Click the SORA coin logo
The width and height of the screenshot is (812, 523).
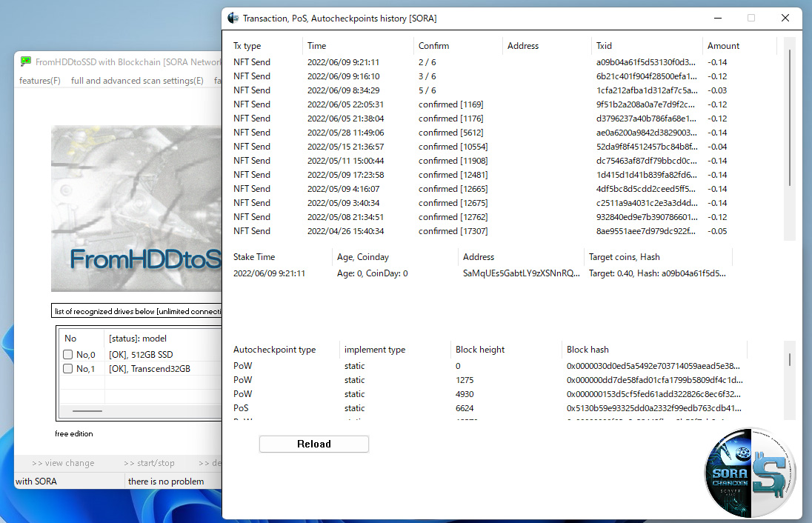751,472
